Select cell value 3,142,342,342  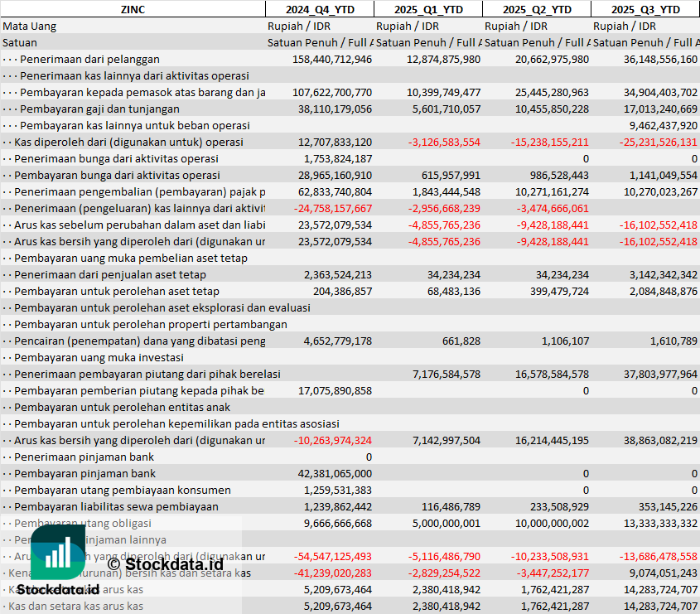[x=664, y=274]
